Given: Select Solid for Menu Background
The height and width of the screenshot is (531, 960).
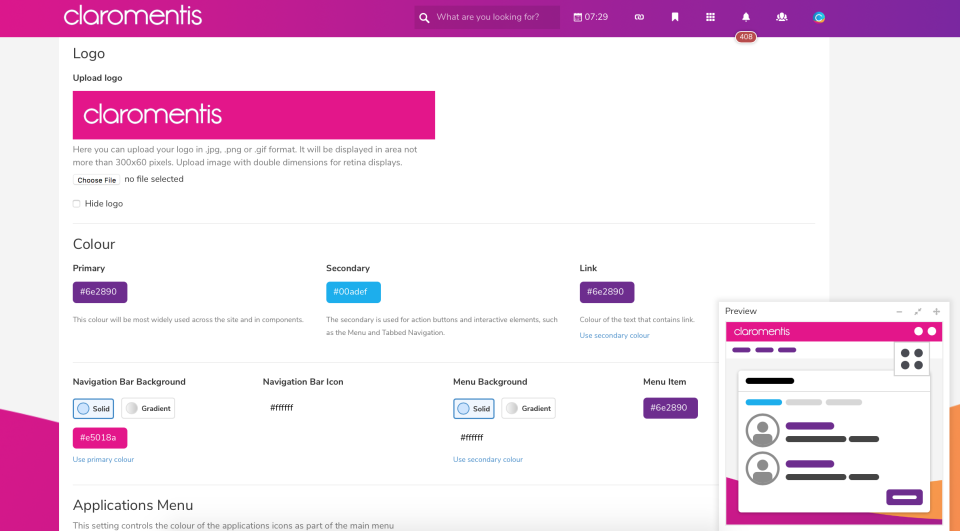Looking at the screenshot, I should pos(473,409).
